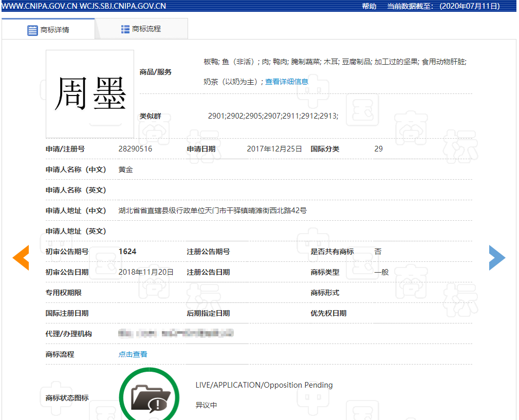Viewport: 519px width, 420px height.
Task: Click the trademark status folder icon
Action: tap(150, 397)
